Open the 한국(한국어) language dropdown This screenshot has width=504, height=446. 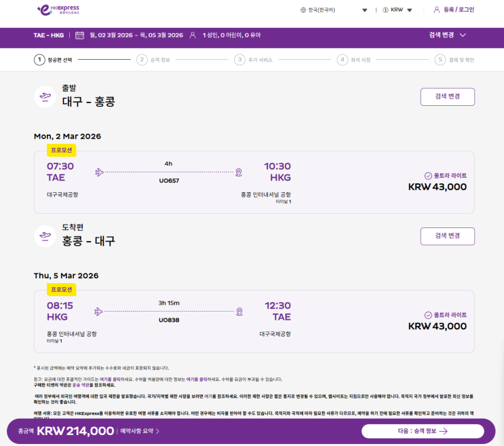click(x=334, y=10)
